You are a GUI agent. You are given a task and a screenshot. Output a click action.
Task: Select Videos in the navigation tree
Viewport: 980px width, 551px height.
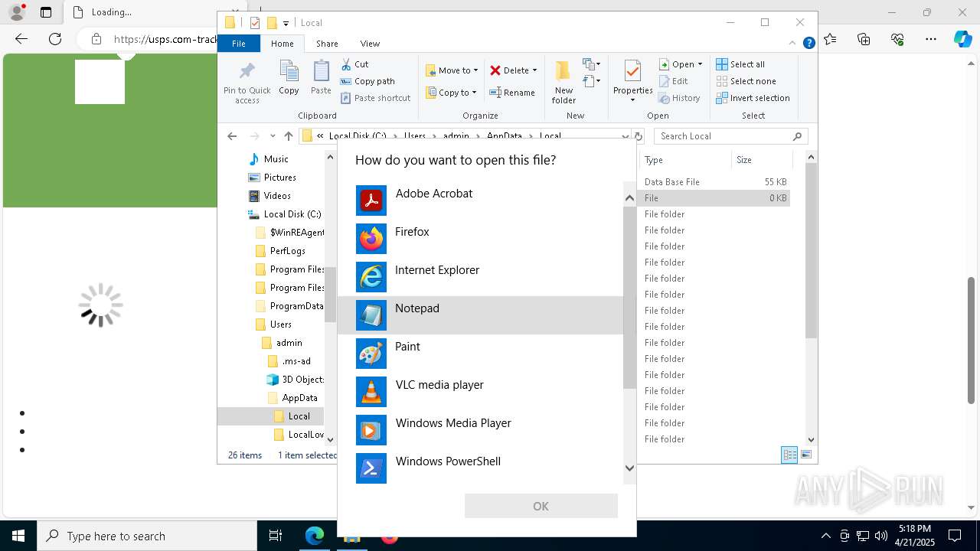[x=276, y=196]
